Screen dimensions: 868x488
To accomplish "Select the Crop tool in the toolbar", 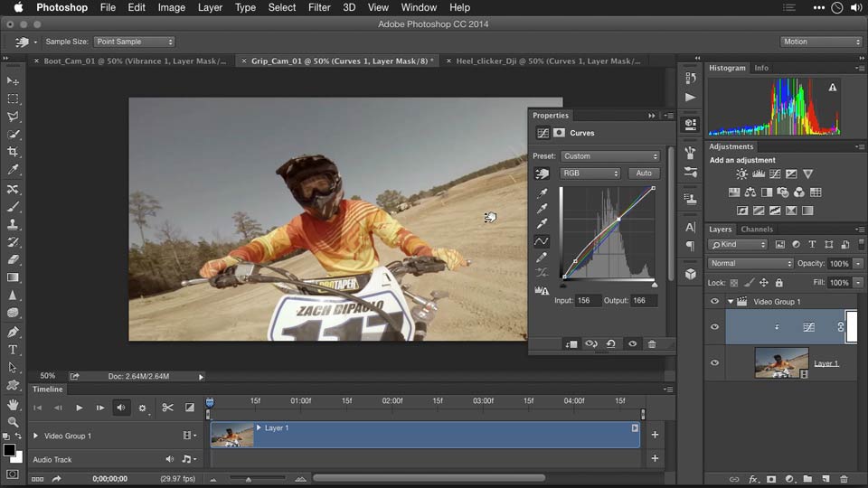I will (13, 152).
